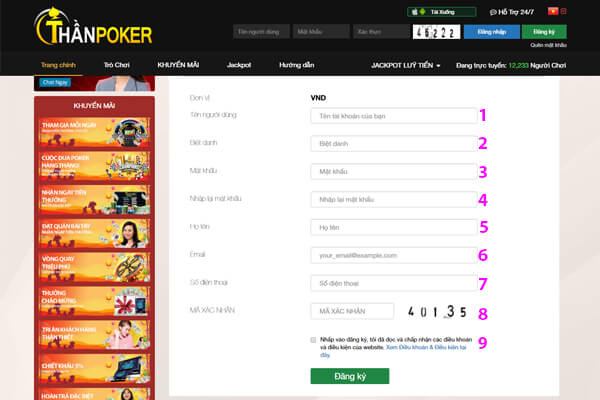Viewport: 600px width, 400px height.
Task: Click the Chat Ngay button
Action: click(x=55, y=82)
